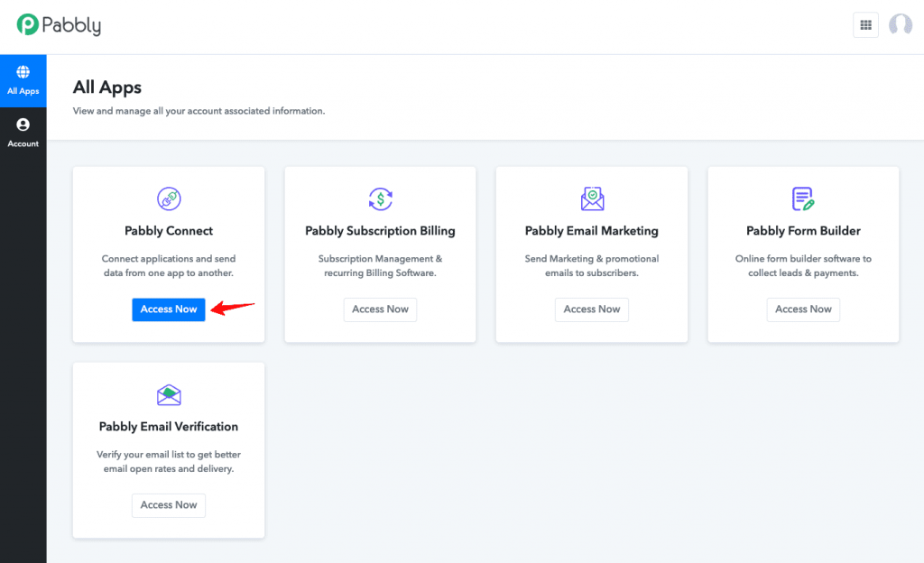Viewport: 924px width, 563px height.
Task: Access Now for Pabbly Email Marketing
Action: coord(592,309)
